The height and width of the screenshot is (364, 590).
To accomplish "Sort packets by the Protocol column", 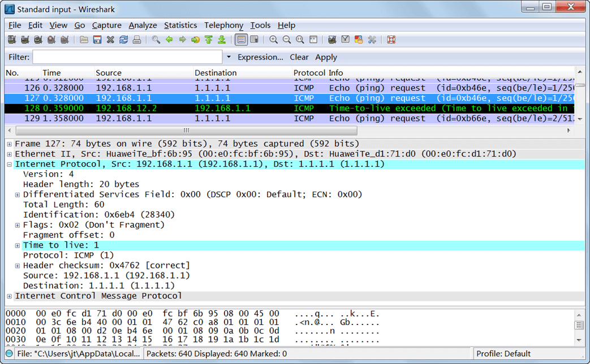I will pos(309,72).
